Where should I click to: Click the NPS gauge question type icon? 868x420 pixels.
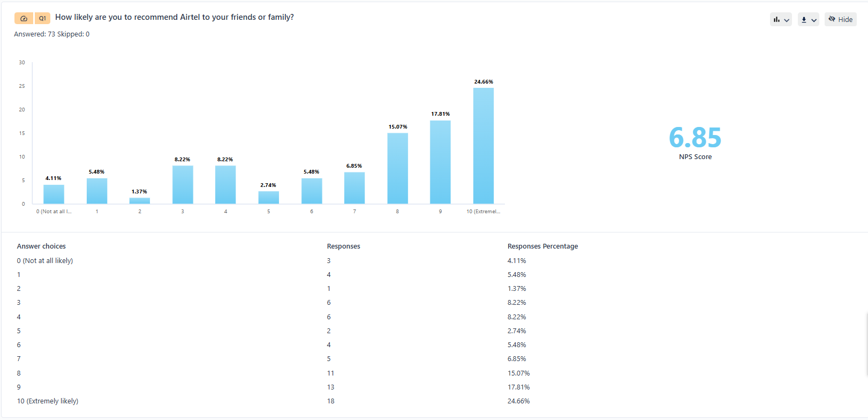(x=24, y=18)
